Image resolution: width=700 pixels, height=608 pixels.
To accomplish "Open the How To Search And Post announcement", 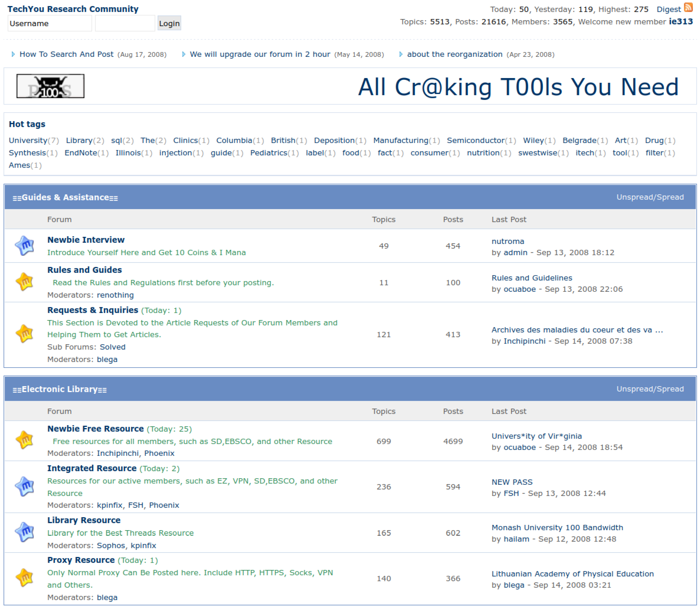I will [x=67, y=54].
